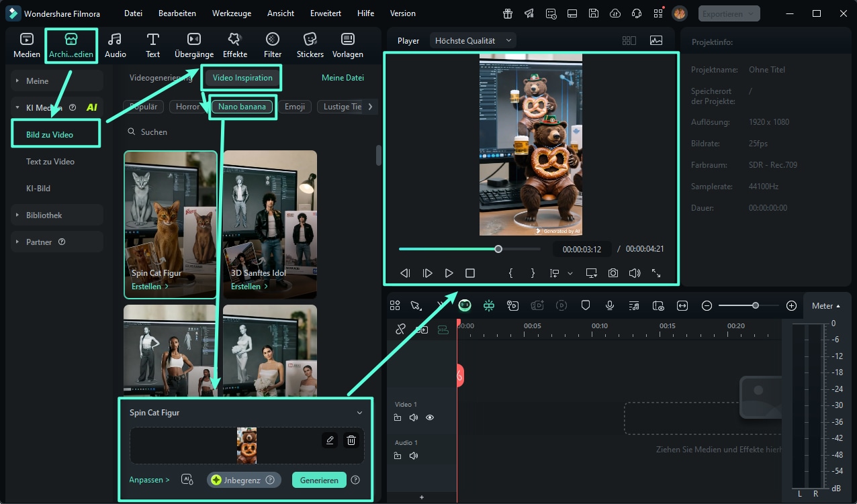
Task: Lock the Video 1 track
Action: [x=398, y=417]
